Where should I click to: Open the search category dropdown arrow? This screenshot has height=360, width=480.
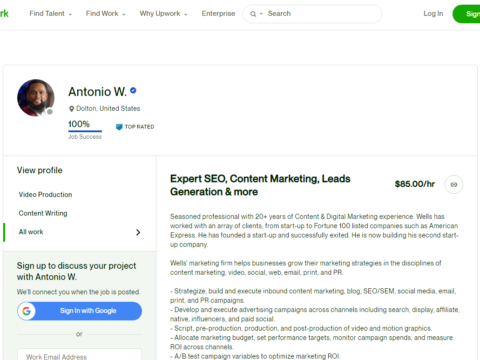(x=261, y=14)
